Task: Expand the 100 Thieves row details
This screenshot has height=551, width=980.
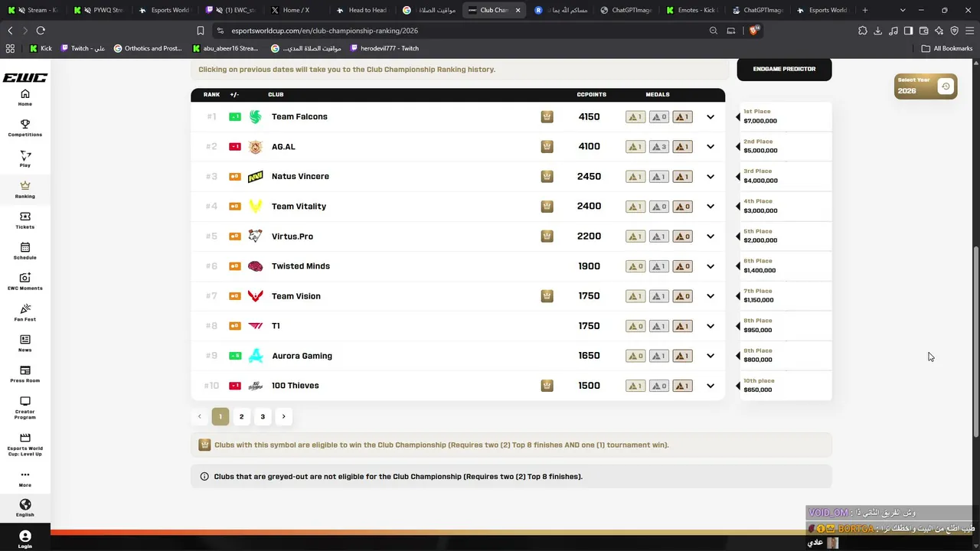Action: 710,386
